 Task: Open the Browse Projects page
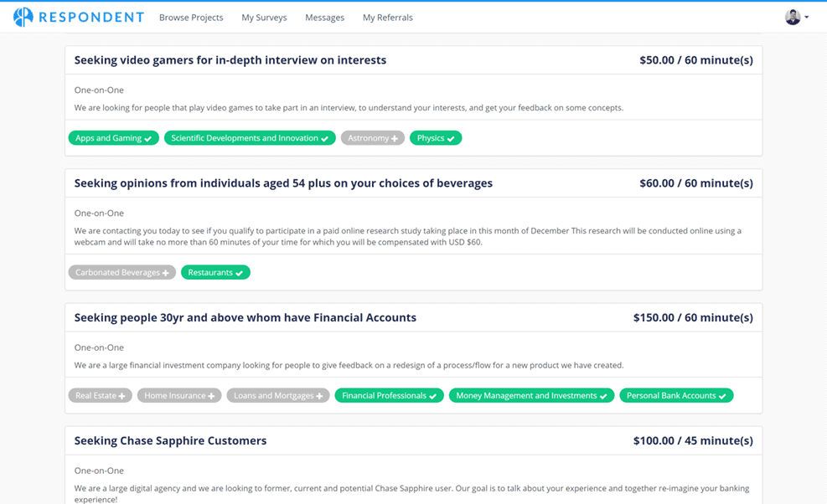coord(191,17)
